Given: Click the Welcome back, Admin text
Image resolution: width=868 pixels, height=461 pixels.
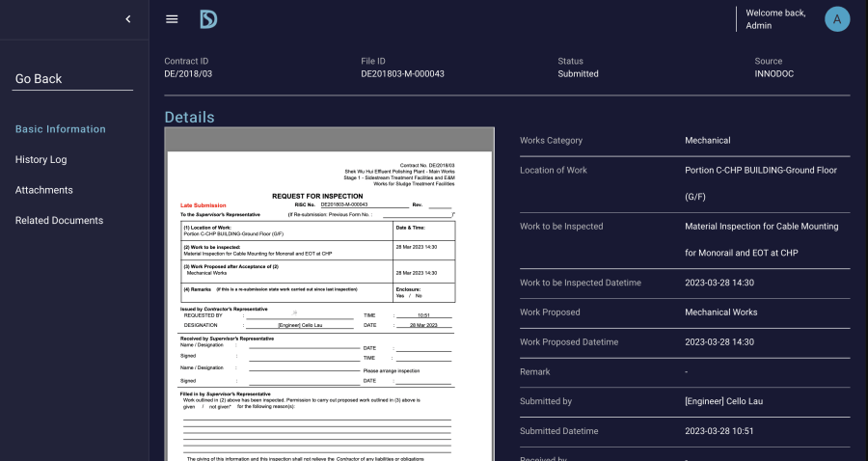Looking at the screenshot, I should [774, 19].
